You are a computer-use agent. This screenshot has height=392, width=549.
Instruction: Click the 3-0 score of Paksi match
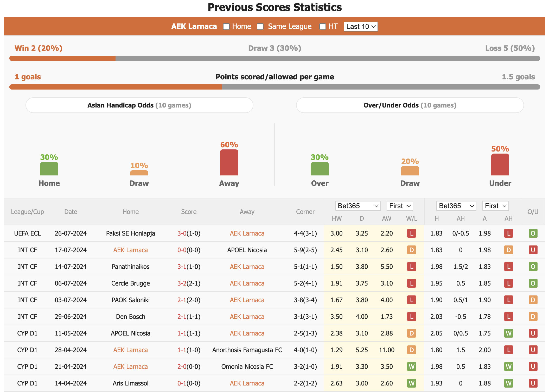click(x=182, y=233)
